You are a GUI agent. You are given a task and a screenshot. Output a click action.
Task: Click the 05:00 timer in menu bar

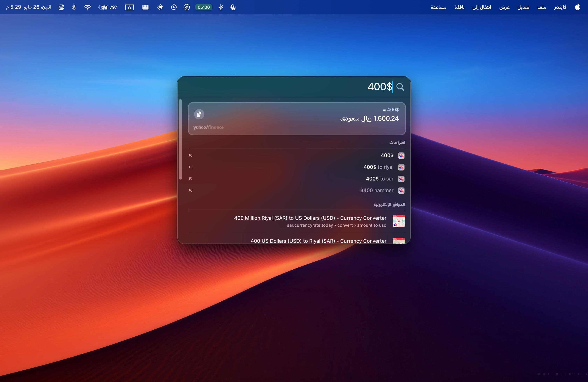(x=204, y=7)
